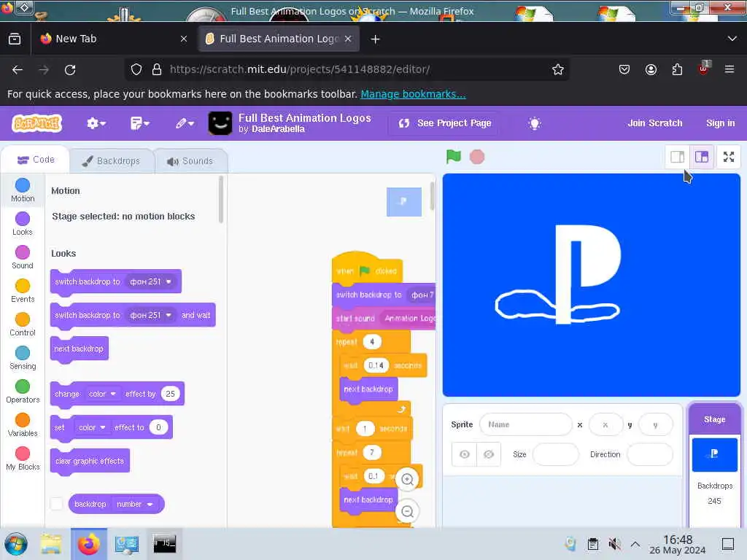This screenshot has height=560, width=747.
Task: Select the Stage backdrop thumbnail
Action: (x=714, y=455)
